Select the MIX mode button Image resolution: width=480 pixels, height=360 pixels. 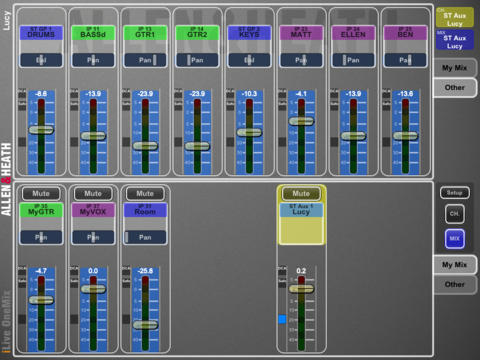point(455,239)
